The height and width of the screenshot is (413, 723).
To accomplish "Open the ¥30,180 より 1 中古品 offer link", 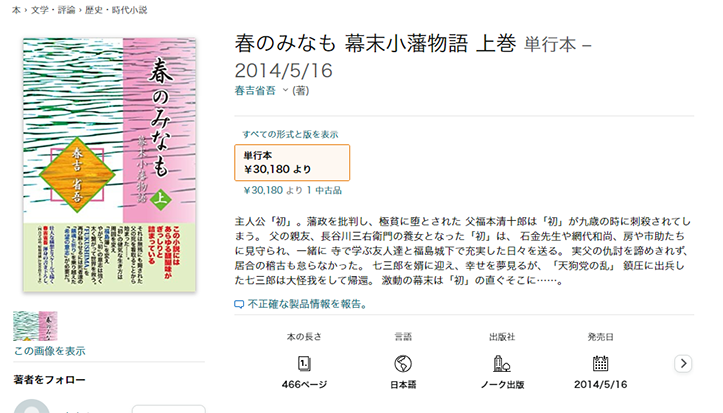I will (293, 190).
